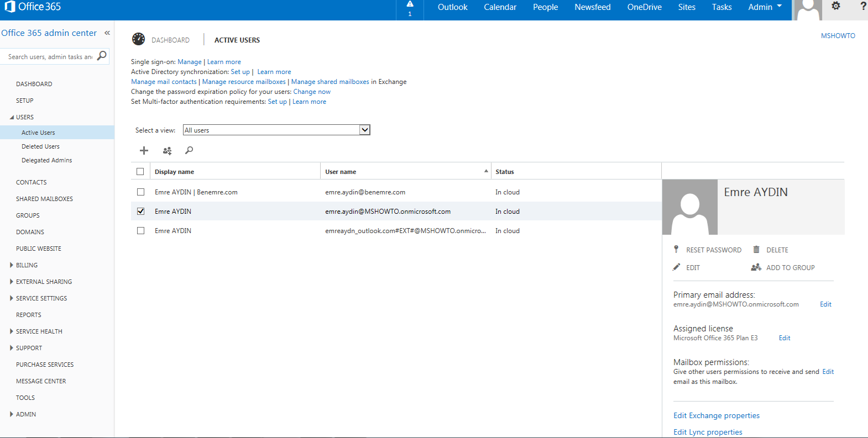
Task: Click the Edit pencil icon
Action: [x=677, y=267]
